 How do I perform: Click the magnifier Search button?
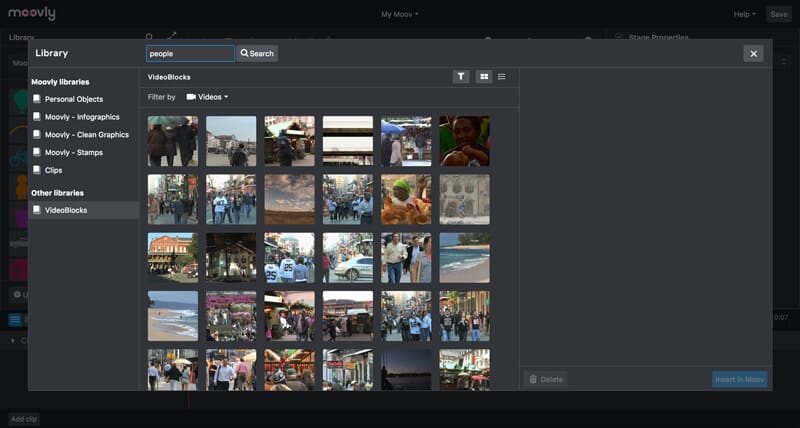pyautogui.click(x=257, y=53)
